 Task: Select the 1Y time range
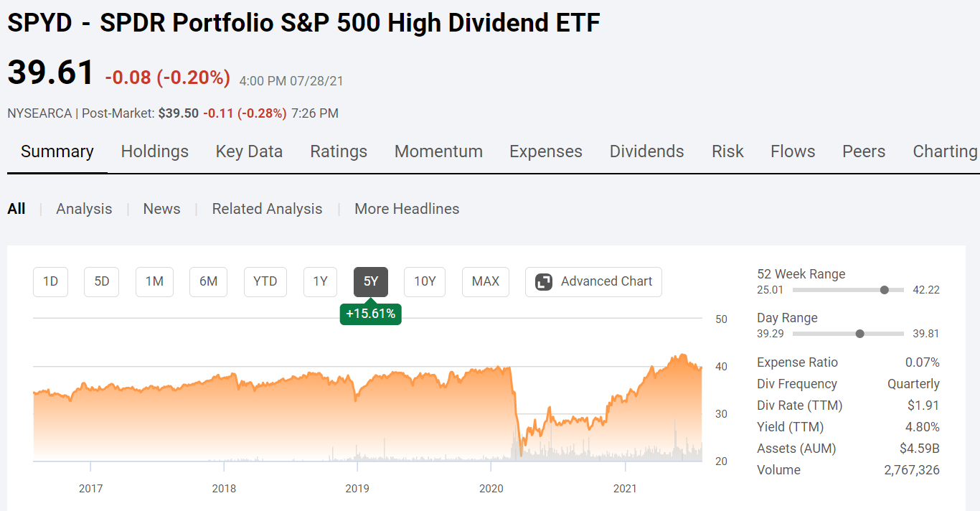(320, 281)
